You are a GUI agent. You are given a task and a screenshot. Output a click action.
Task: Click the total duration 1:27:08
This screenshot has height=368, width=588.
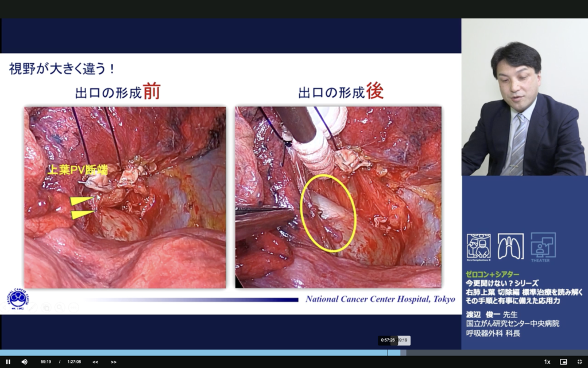pos(74,362)
